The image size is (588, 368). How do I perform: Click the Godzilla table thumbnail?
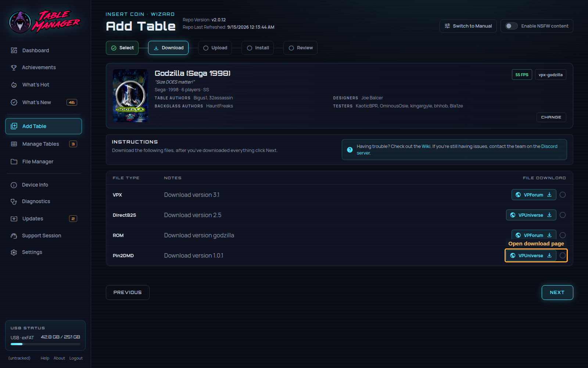(130, 96)
